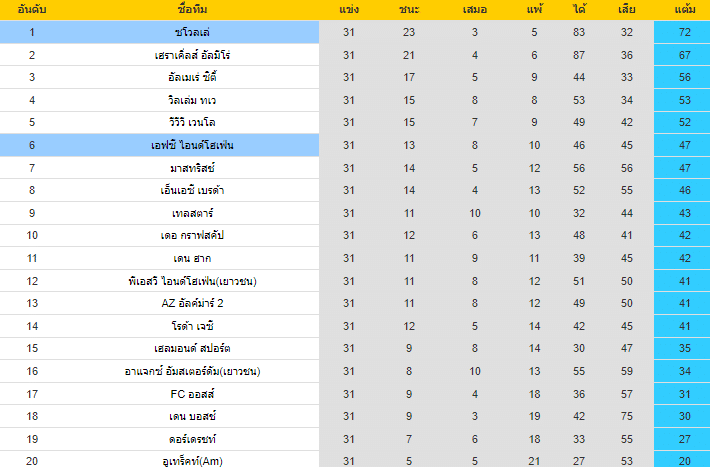The height and width of the screenshot is (467, 710).
Task: Click the แต้ม points column header
Action: click(x=684, y=10)
